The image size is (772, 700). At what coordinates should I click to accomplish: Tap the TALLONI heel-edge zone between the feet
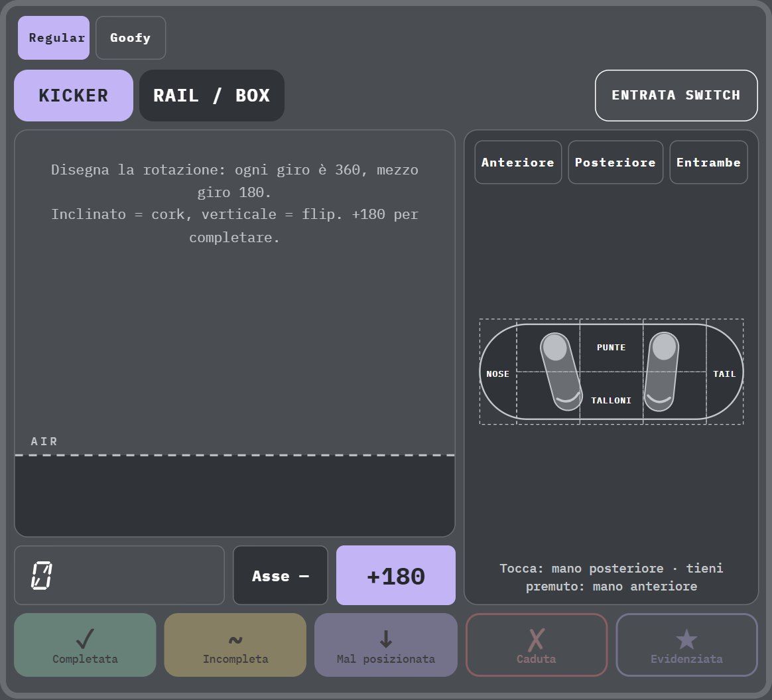611,399
